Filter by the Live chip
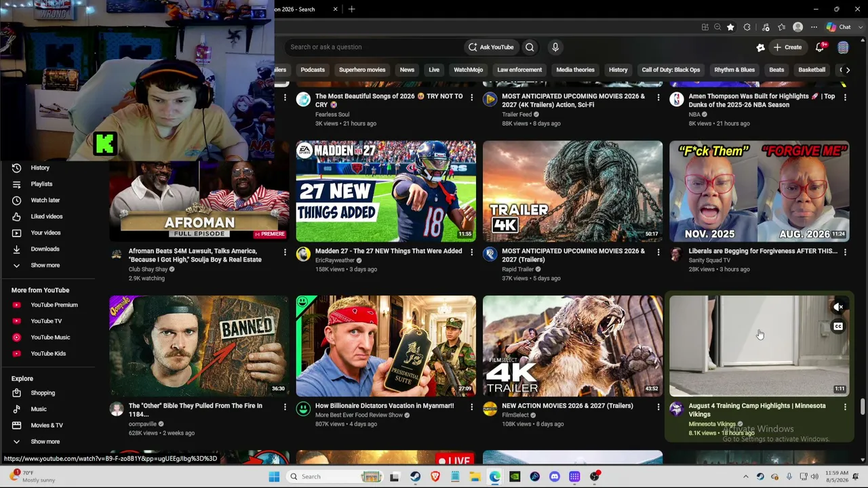Viewport: 868px width, 488px height. pyautogui.click(x=434, y=70)
